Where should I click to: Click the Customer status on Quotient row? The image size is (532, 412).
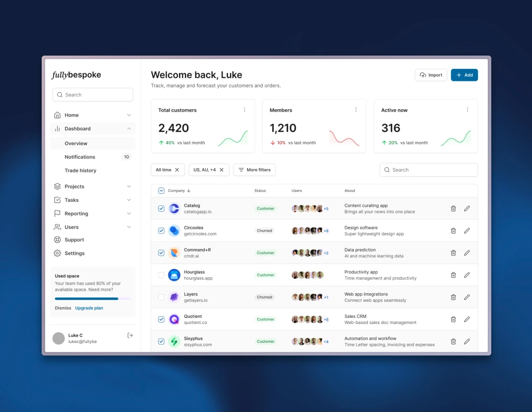(266, 319)
